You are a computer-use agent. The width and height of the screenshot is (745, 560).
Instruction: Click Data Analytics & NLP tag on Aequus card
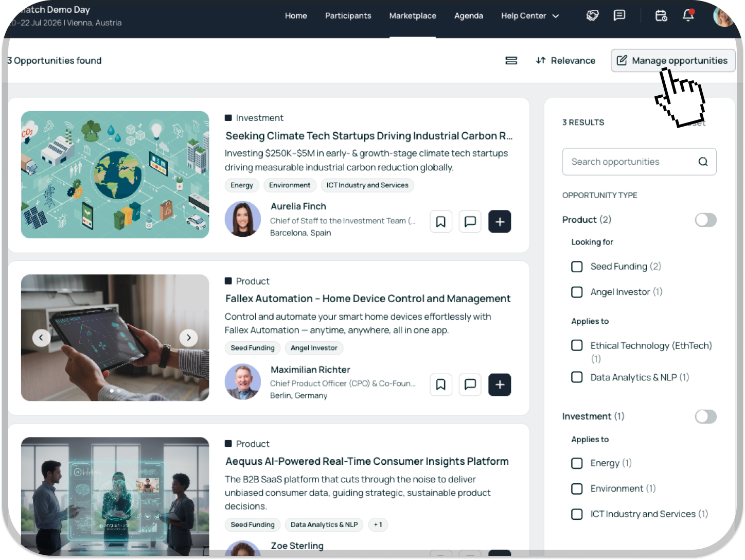point(324,525)
